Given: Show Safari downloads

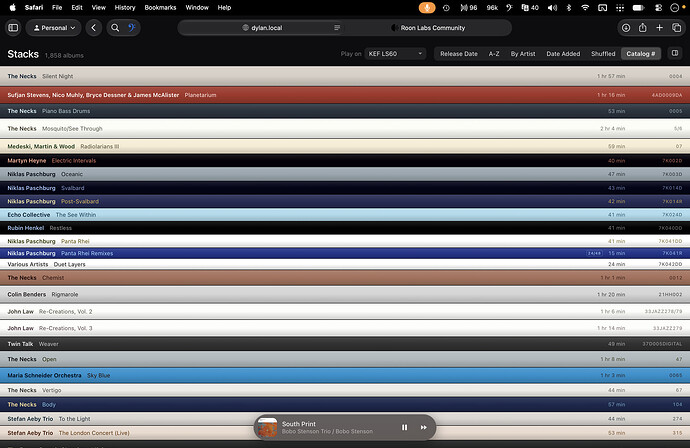Looking at the screenshot, I should tap(626, 28).
